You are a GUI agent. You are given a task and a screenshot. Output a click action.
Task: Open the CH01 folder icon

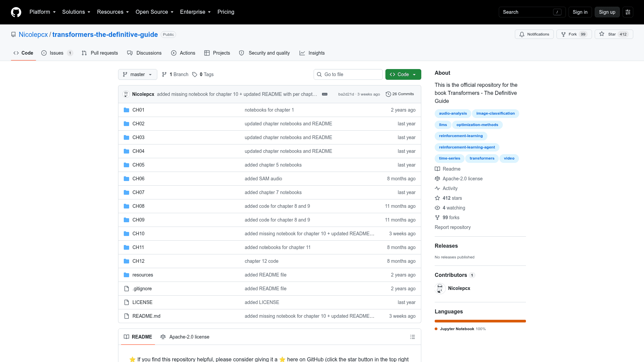pyautogui.click(x=126, y=110)
